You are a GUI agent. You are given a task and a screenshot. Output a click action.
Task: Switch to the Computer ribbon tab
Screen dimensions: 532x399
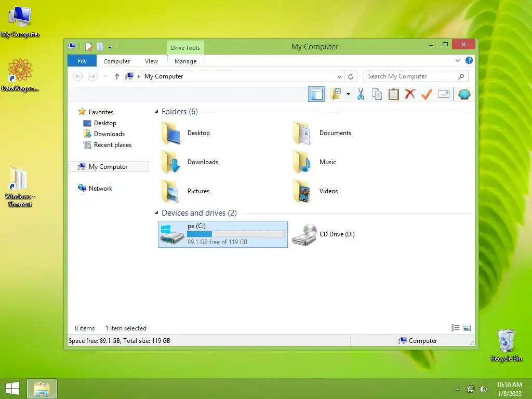[x=117, y=61]
